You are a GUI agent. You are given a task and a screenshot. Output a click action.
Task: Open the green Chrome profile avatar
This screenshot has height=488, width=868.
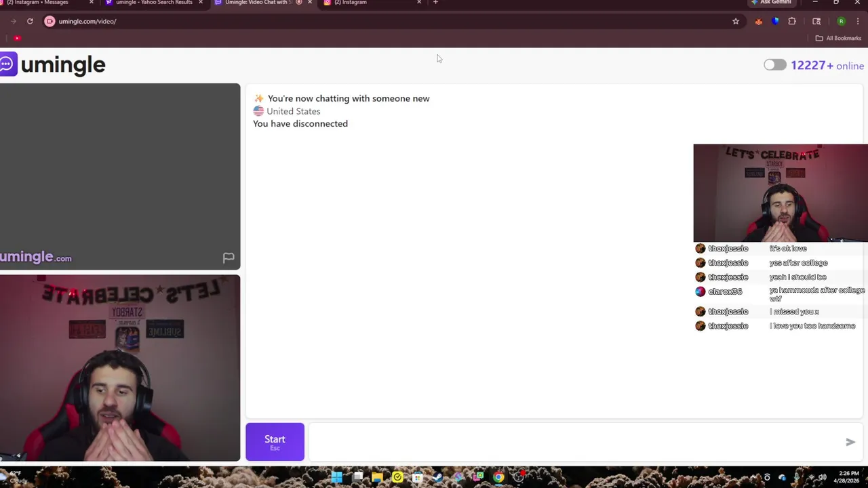point(841,21)
